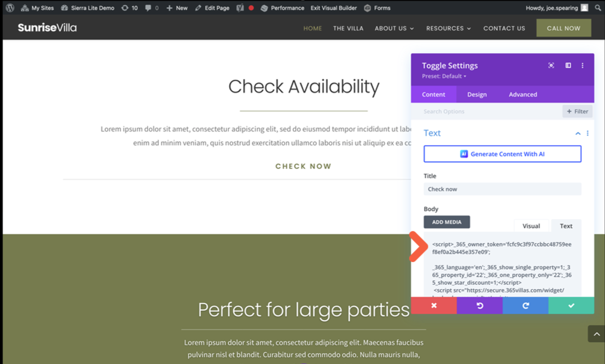This screenshot has height=364, width=605.
Task: Click the SunriseVilla site logo
Action: coord(47,28)
